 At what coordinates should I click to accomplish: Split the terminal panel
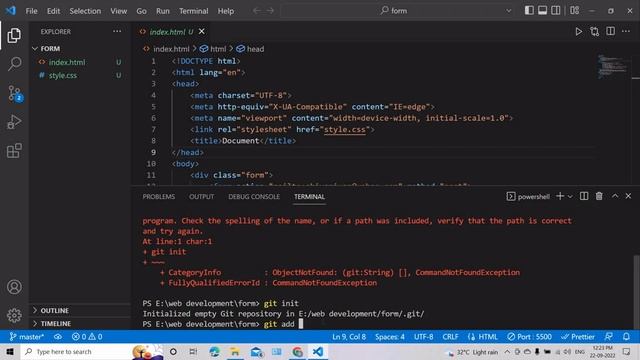click(x=584, y=196)
